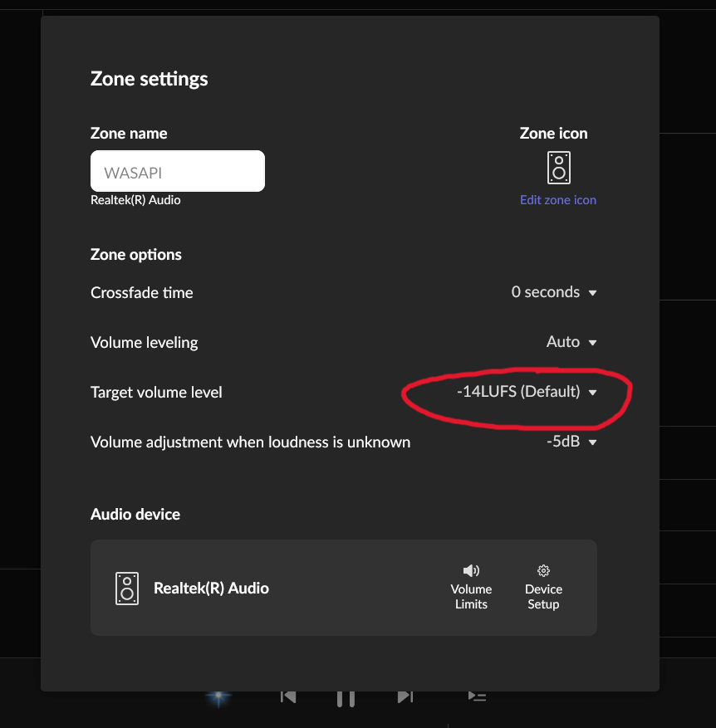The width and height of the screenshot is (716, 728).
Task: Click the WASAPI zone name field
Action: pos(178,171)
